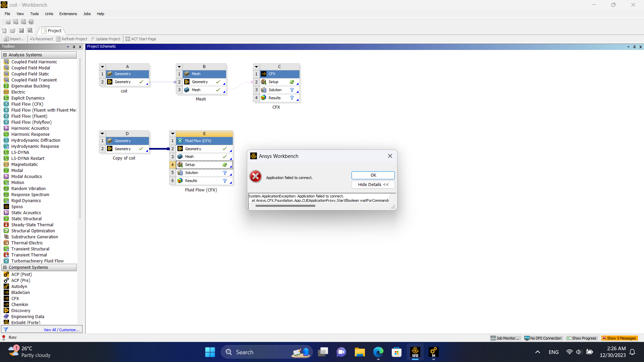The width and height of the screenshot is (644, 362).
Task: Open Job Monitor from status bar
Action: [505, 338]
